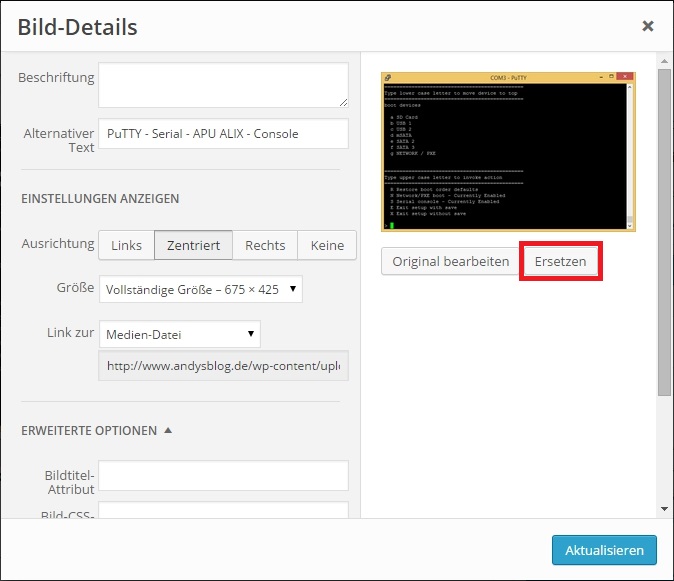Click the PuTTY console image preview
This screenshot has height=581, width=674.
(507, 152)
